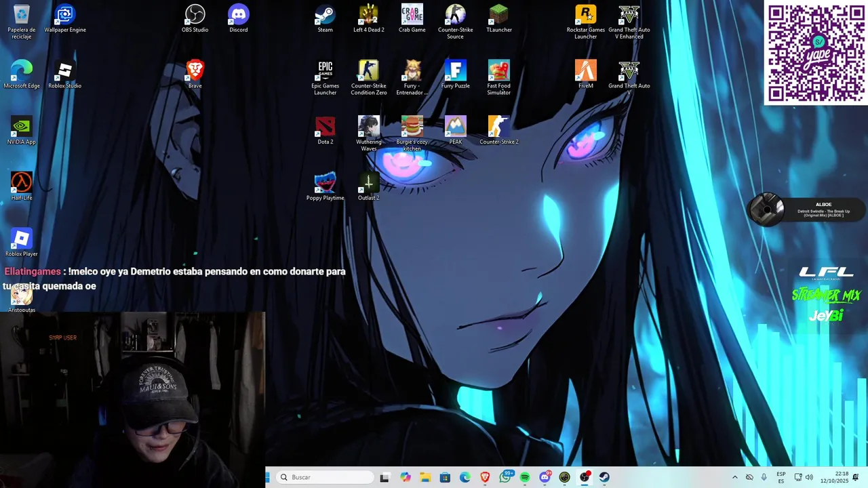The width and height of the screenshot is (868, 488).
Task: Open Burgie's cozy kitchen shortcut
Action: (x=412, y=134)
